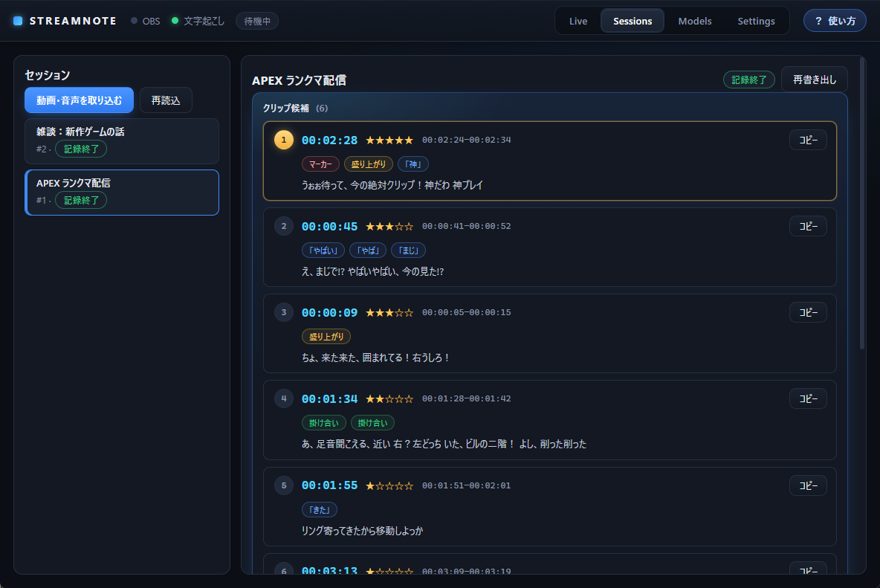880x588 pixels.
Task: Jump to timestamp 00:01:34
Action: click(329, 399)
